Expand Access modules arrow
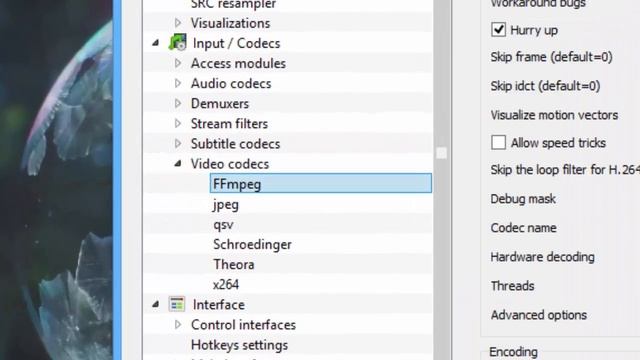This screenshot has width=640, height=360. [x=178, y=63]
